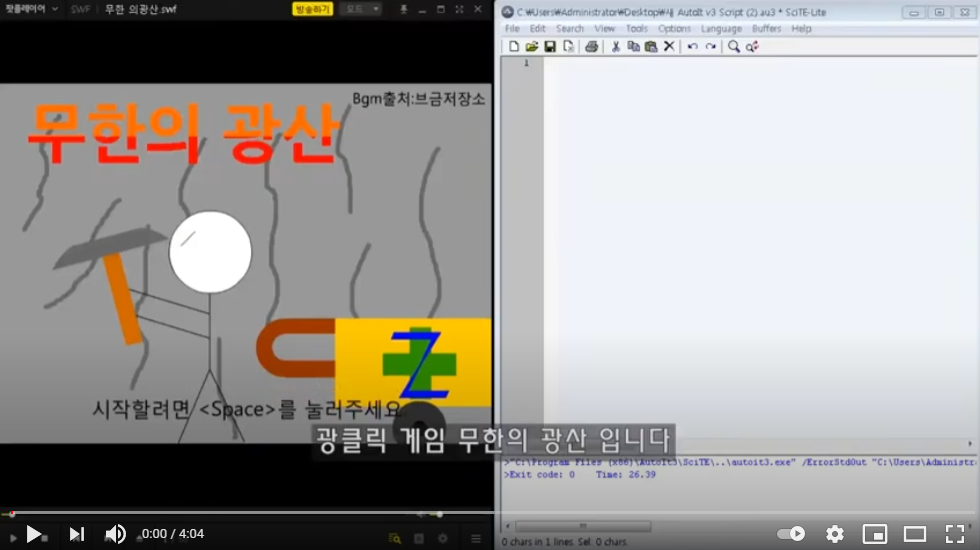This screenshot has width=980, height=550.
Task: Click the 0:00 / 4:04 time display
Action: tap(172, 534)
